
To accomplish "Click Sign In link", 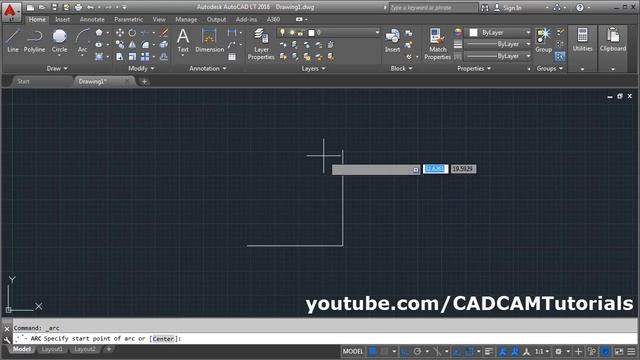I will [x=512, y=7].
